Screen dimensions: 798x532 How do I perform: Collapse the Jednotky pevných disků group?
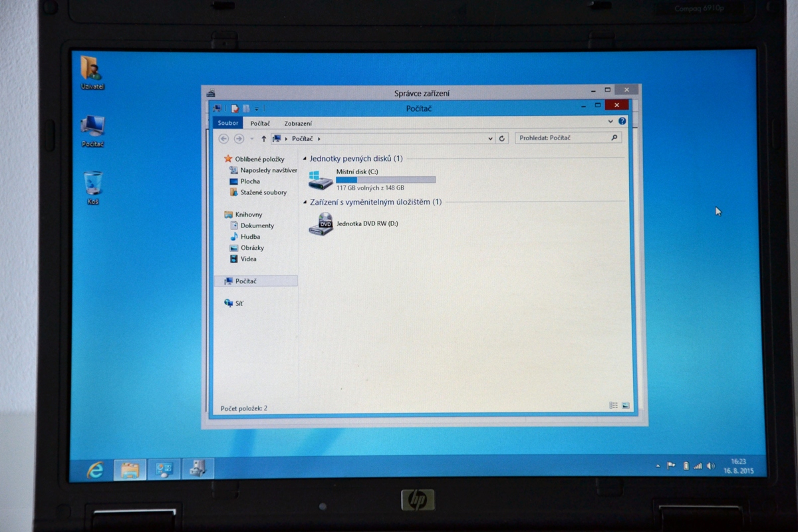pyautogui.click(x=305, y=159)
